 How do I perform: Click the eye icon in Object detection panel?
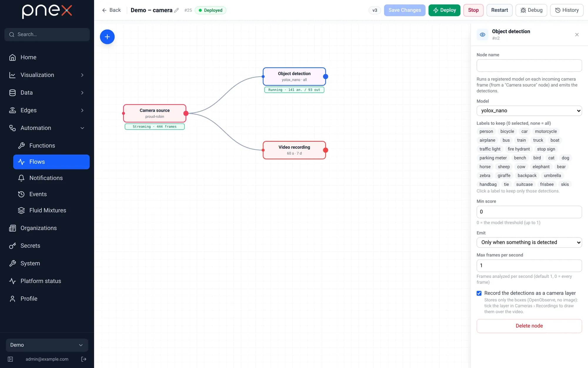pos(482,35)
